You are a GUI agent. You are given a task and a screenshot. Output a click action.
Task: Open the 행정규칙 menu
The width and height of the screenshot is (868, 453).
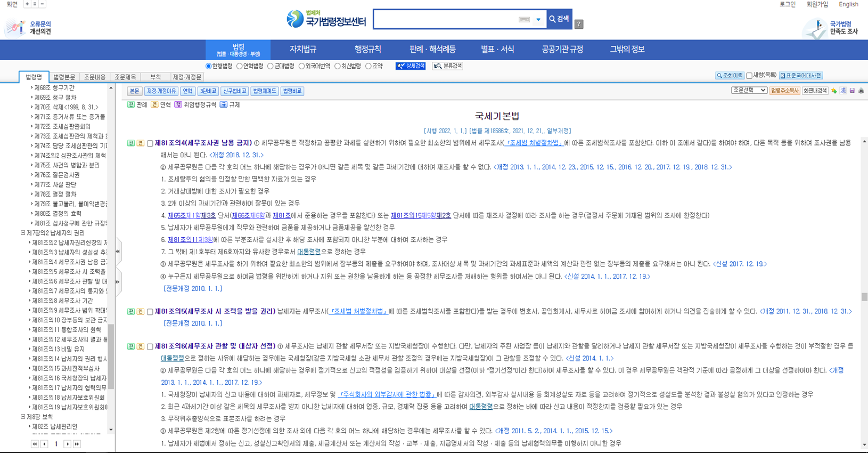[x=367, y=49]
